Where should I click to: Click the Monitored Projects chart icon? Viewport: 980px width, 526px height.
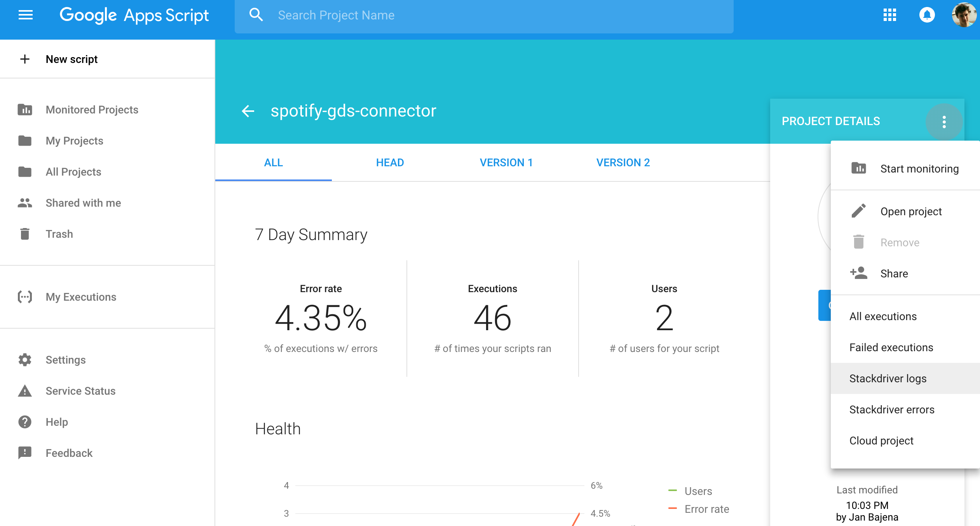tap(25, 110)
